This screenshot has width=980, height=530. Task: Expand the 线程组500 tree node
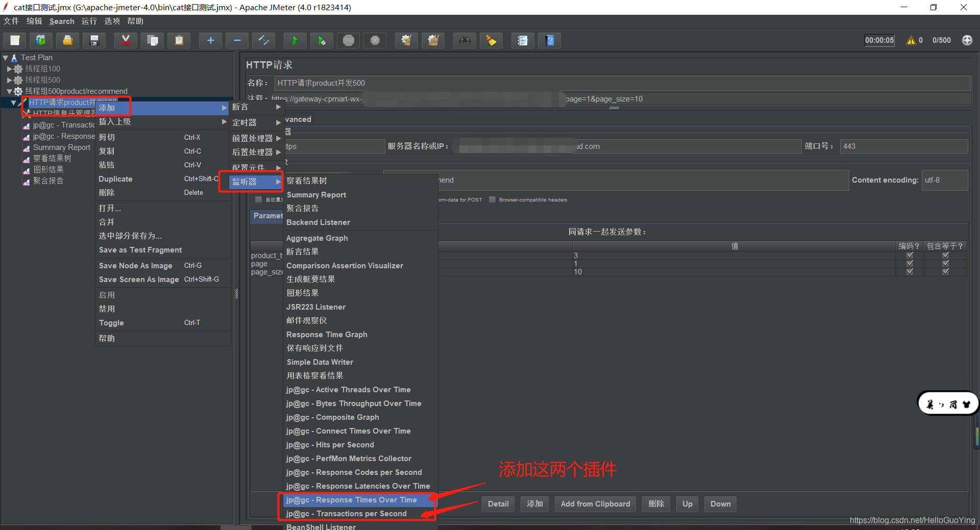pos(9,80)
